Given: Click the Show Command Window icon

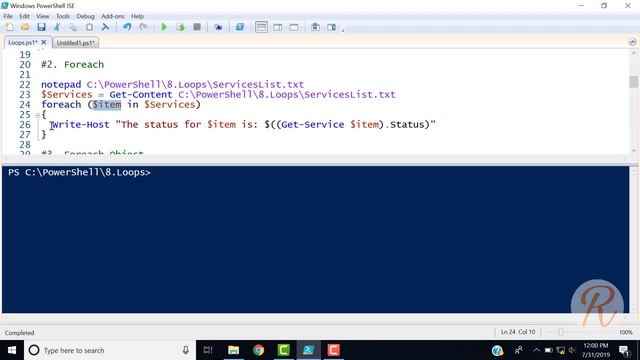Looking at the screenshot, I should point(315,27).
